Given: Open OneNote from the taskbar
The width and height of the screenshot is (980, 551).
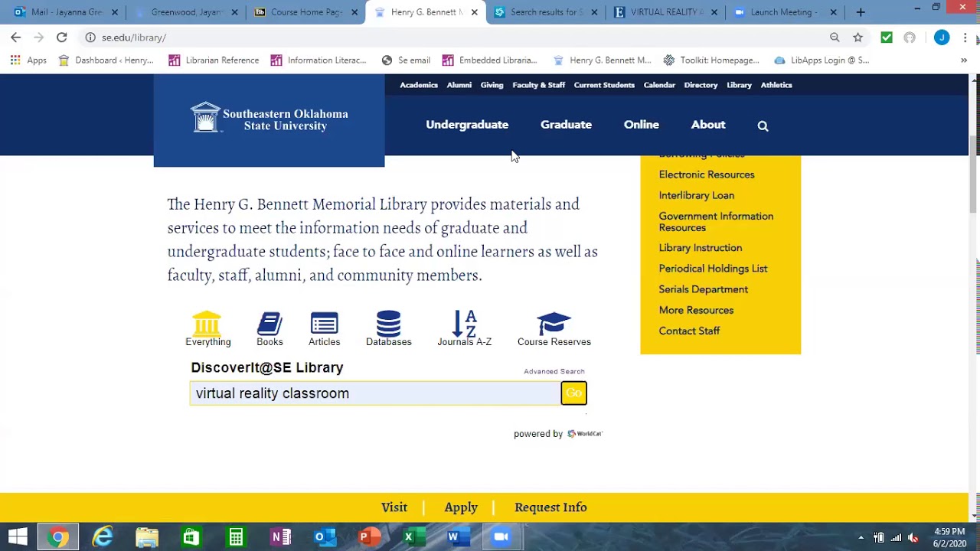Looking at the screenshot, I should pyautogui.click(x=281, y=537).
